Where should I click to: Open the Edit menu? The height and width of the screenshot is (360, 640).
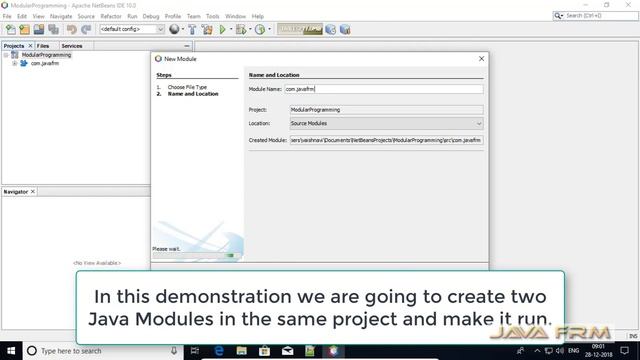point(22,16)
